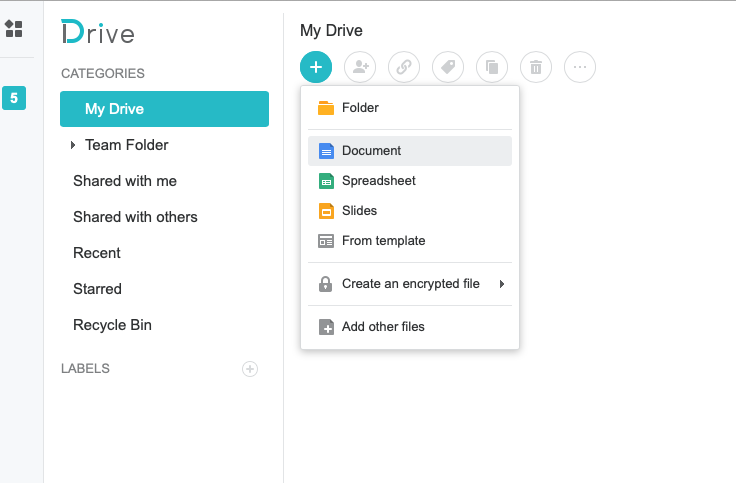The width and height of the screenshot is (736, 483).
Task: Click the notification badge showing 5
Action: pyautogui.click(x=14, y=98)
